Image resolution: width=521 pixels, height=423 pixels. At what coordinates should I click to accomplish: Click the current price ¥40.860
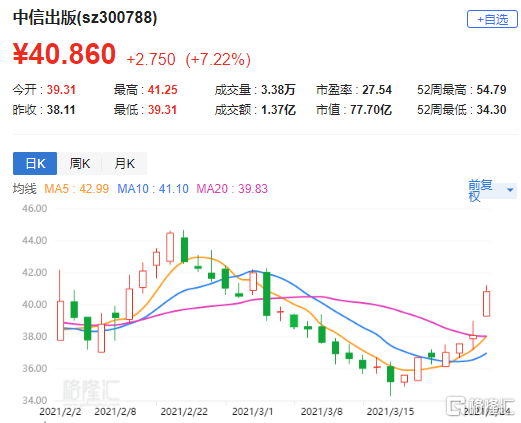(64, 54)
